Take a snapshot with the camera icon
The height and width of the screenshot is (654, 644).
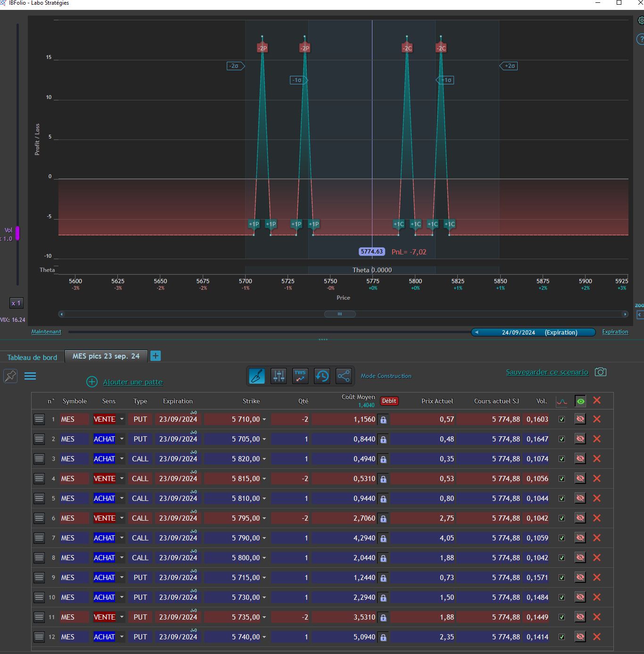pyautogui.click(x=601, y=372)
